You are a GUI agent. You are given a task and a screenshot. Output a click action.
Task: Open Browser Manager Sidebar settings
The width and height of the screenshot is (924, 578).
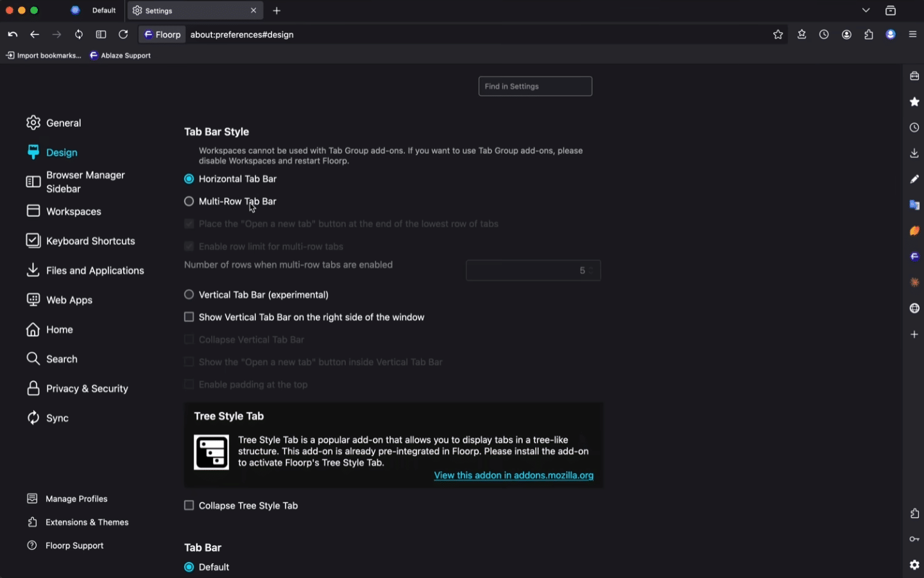click(75, 182)
